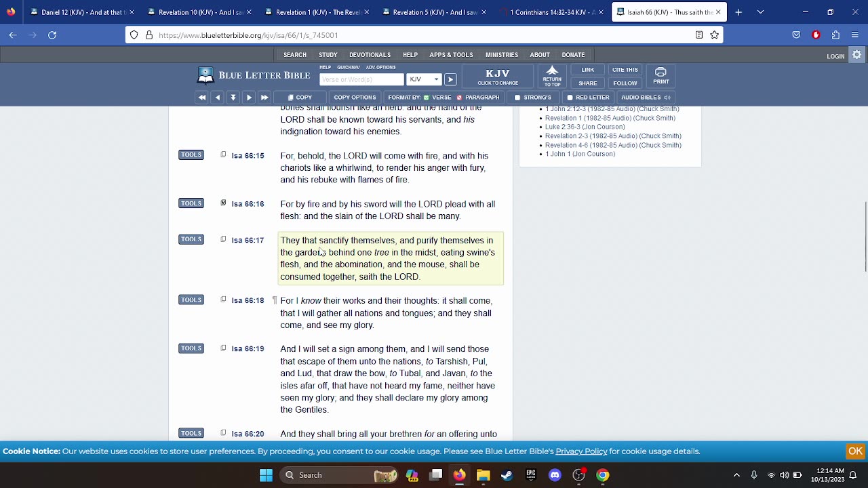Click the Blue Letter Bible logo
The image size is (868, 488).
(x=254, y=75)
